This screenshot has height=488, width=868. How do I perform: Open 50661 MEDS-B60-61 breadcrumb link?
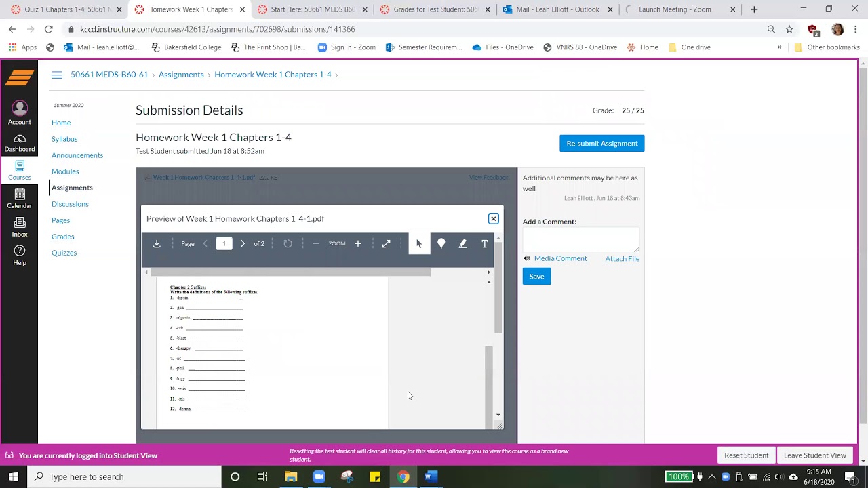tap(109, 75)
